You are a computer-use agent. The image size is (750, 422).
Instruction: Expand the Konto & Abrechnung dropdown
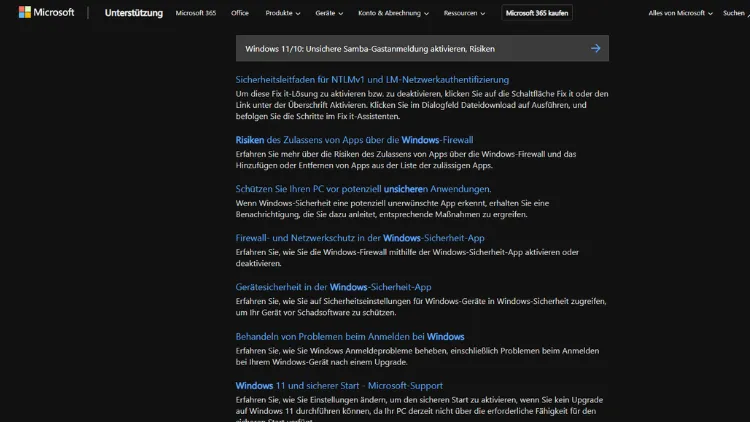pyautogui.click(x=393, y=13)
